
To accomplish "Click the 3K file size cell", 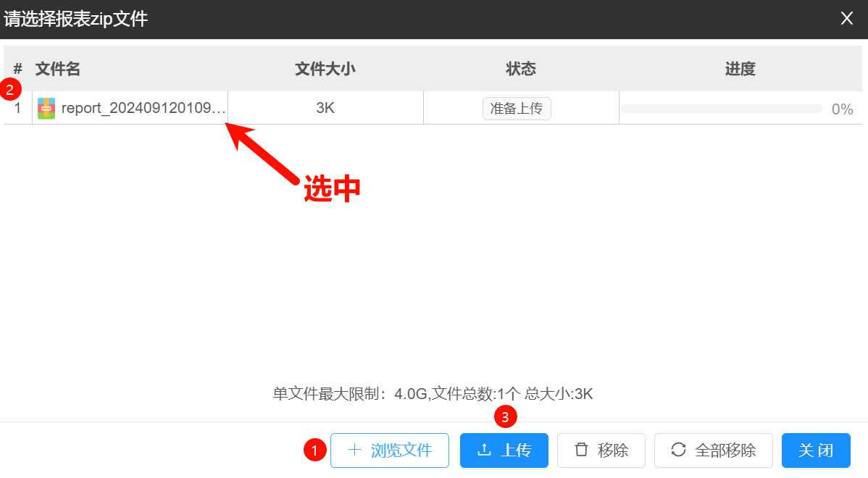I will (325, 109).
